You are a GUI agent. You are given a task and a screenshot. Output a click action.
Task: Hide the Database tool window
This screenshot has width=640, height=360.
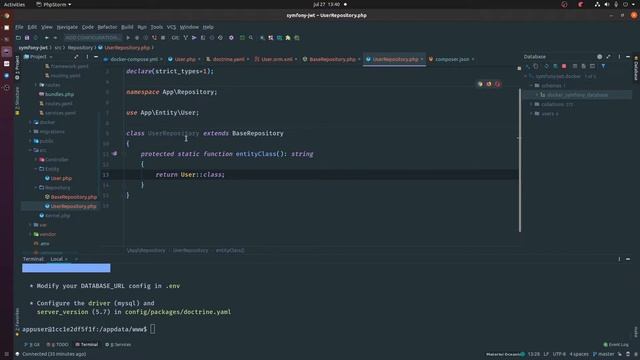tap(628, 57)
